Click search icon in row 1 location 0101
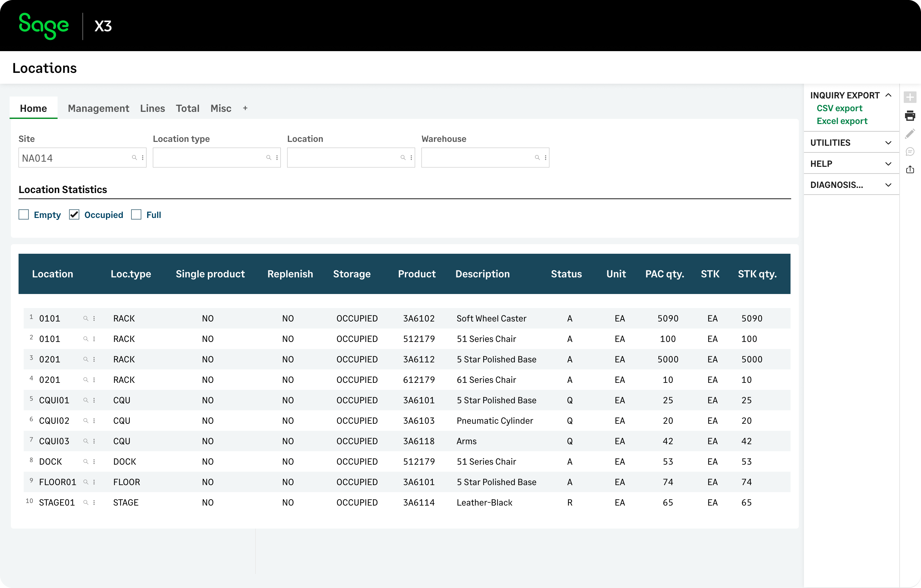 click(86, 318)
